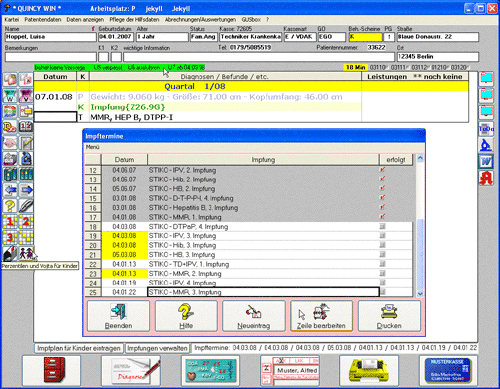Open Pflege der Hilfsdaten menu
This screenshot has width=500, height=389.
134,20
